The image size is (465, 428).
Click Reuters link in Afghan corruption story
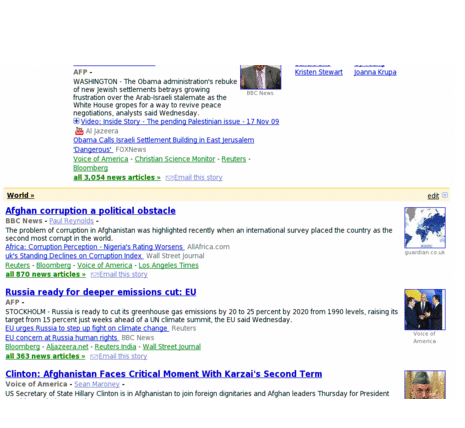pyautogui.click(x=18, y=265)
